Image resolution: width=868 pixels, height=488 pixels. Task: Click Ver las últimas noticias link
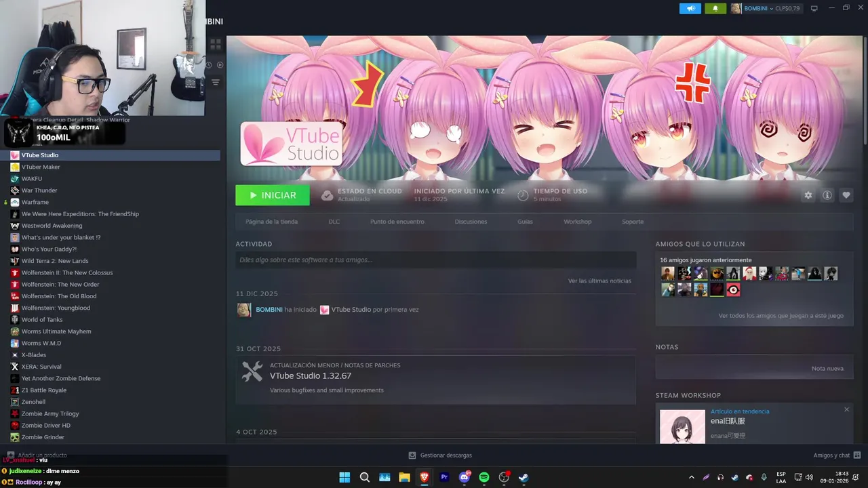599,281
